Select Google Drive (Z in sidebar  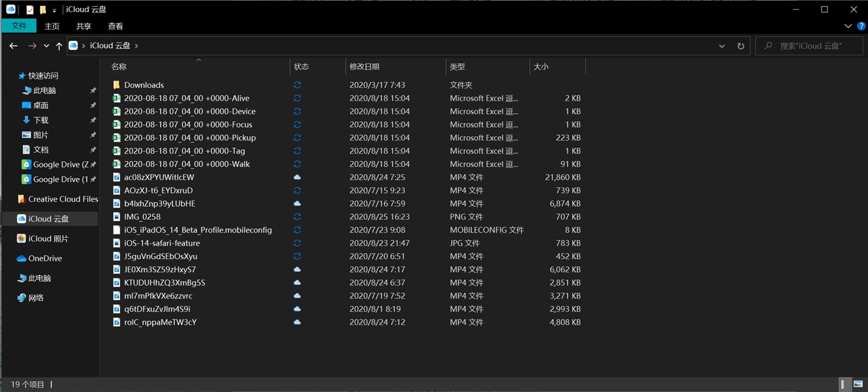pyautogui.click(x=61, y=164)
